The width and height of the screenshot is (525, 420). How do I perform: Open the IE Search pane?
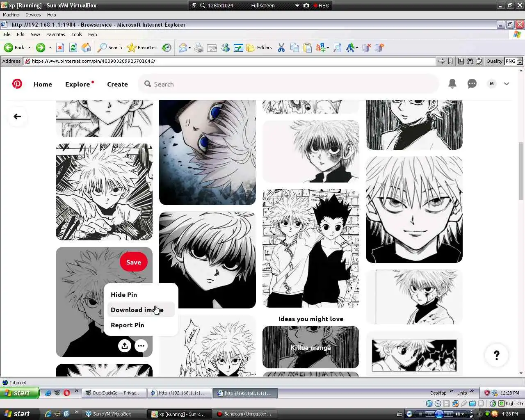(110, 48)
